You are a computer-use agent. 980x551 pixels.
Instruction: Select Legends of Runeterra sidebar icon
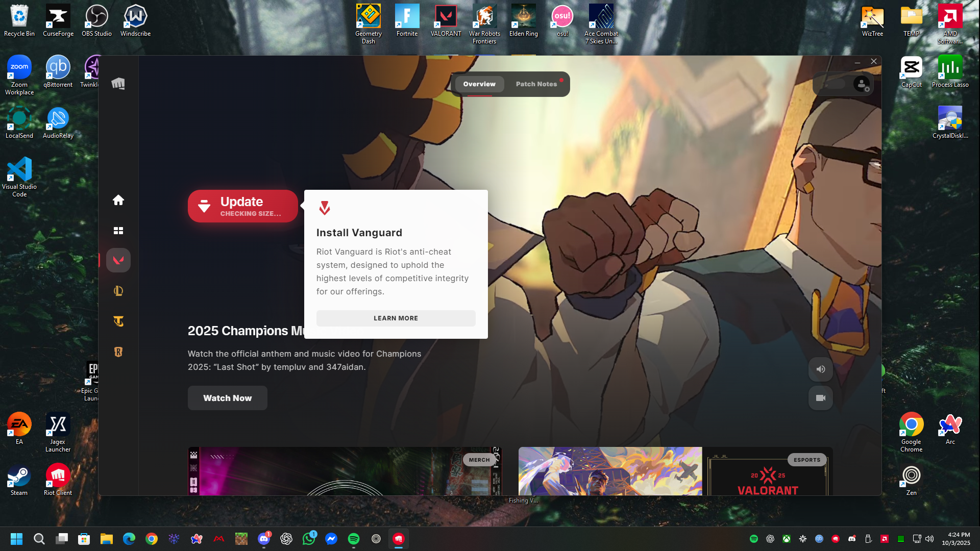(x=118, y=352)
